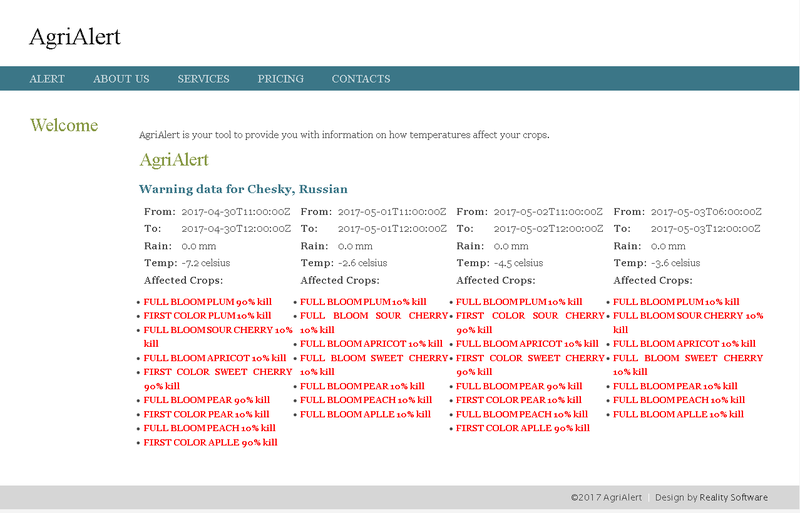Click the AgriAlert site logo title

point(75,37)
